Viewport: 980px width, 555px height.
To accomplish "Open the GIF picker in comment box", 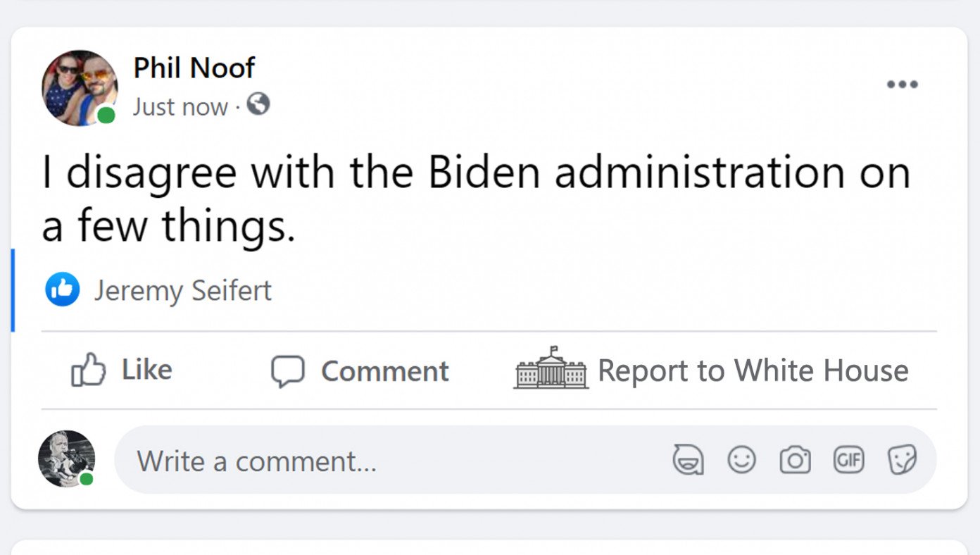I will (848, 461).
